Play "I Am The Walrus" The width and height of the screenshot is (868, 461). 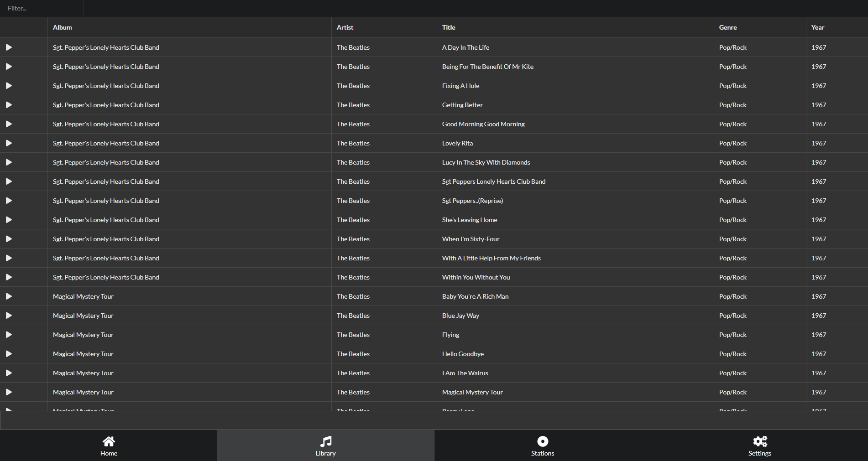click(9, 373)
